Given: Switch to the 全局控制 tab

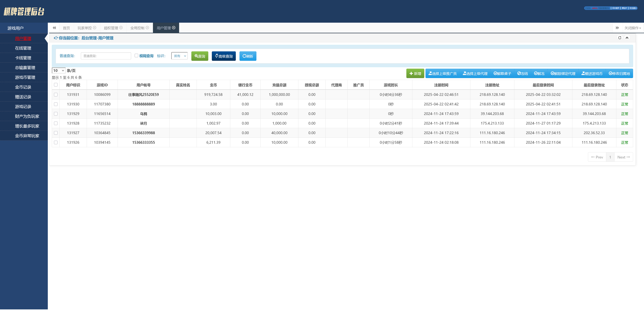Looking at the screenshot, I should point(137,28).
